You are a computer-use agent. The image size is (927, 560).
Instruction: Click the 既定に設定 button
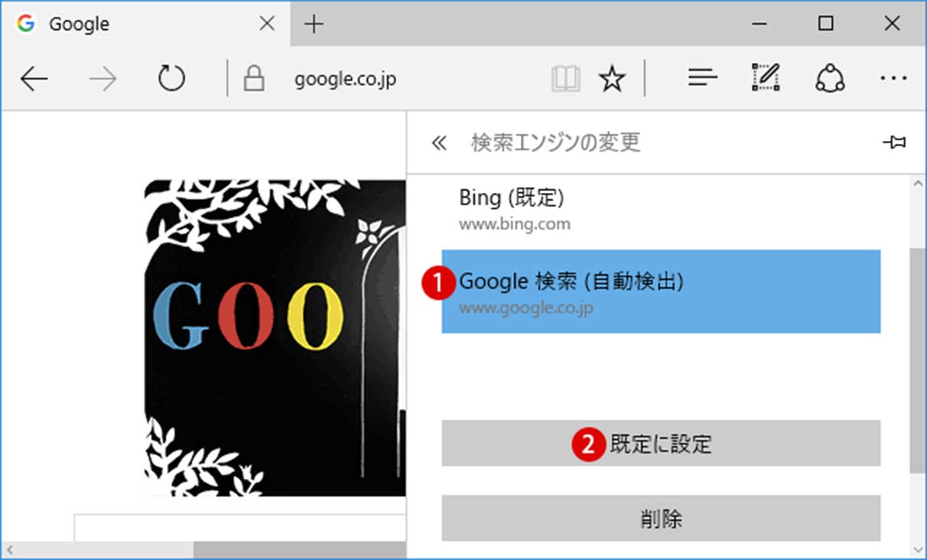660,443
